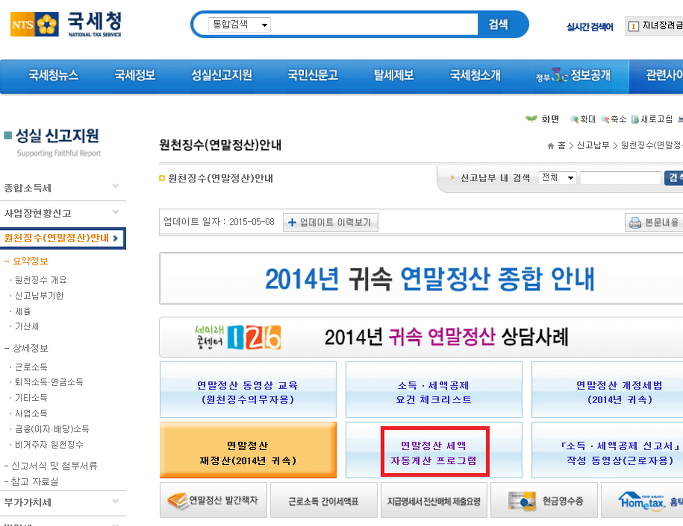The width and height of the screenshot is (683, 526).
Task: Open 소득·세액공제 신고서 작성 동영상
Action: coord(607,450)
